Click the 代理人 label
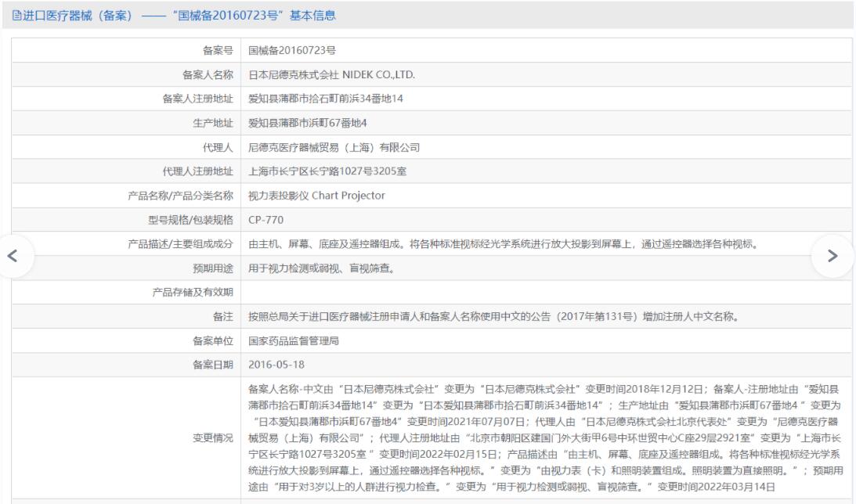This screenshot has width=856, height=504. point(218,147)
